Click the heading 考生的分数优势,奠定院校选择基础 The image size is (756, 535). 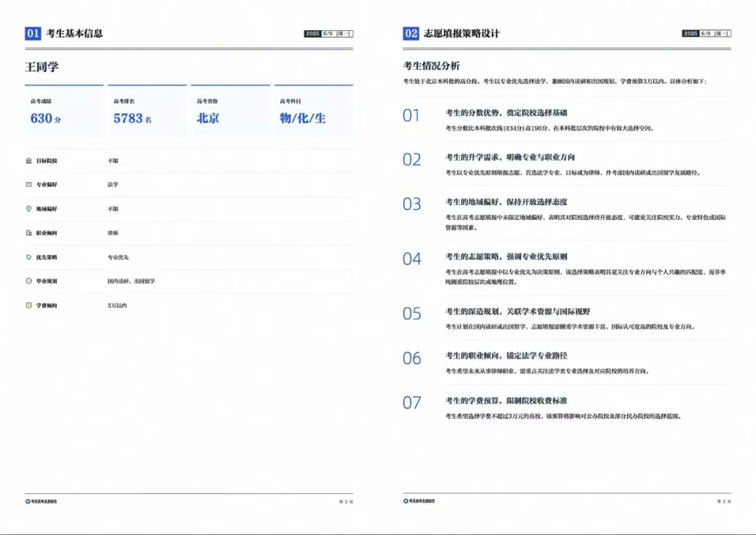(506, 113)
